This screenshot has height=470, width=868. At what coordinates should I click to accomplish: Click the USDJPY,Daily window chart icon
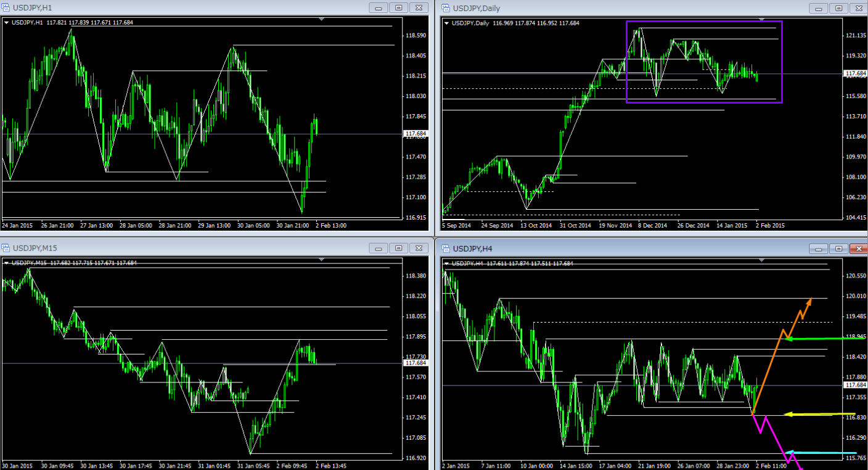point(445,8)
